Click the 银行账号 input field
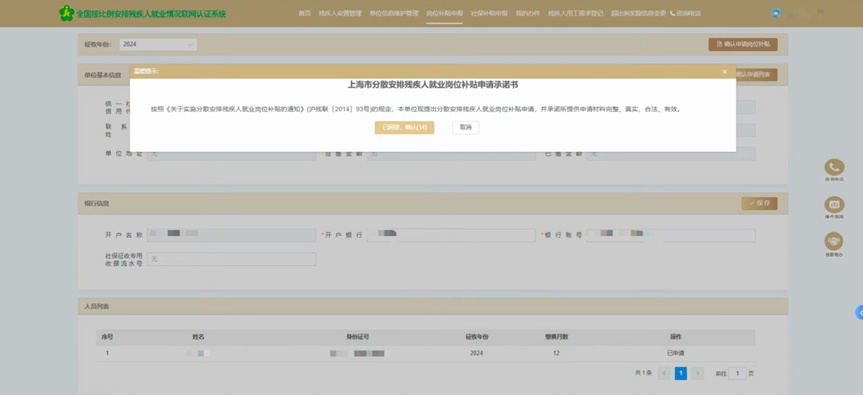This screenshot has height=395, width=863. click(x=671, y=235)
